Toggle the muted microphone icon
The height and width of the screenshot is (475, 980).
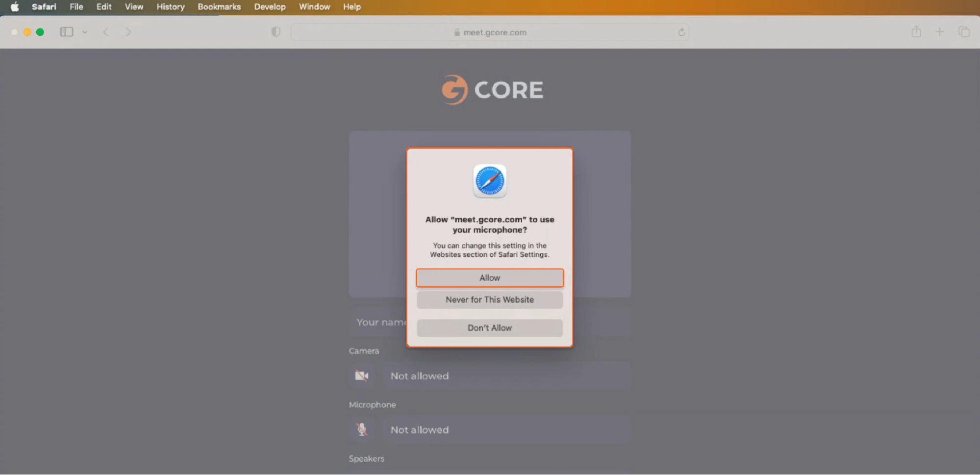pyautogui.click(x=362, y=430)
